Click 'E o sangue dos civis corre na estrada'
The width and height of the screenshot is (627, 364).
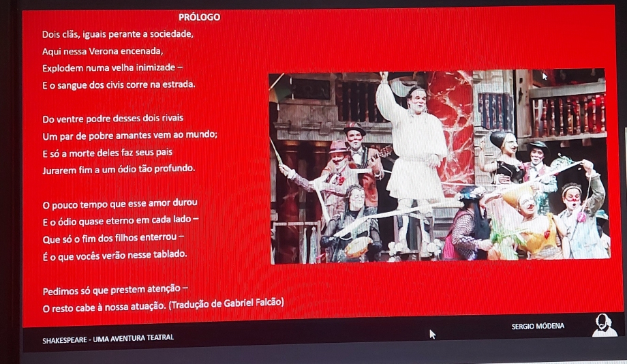coord(119,85)
